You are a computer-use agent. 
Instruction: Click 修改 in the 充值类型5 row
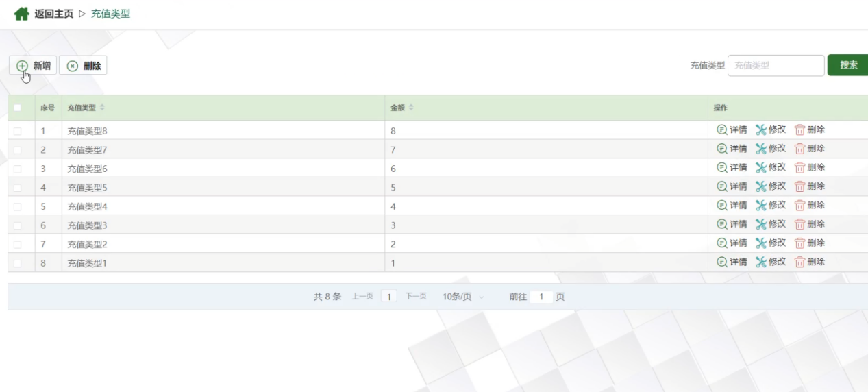[x=771, y=186]
